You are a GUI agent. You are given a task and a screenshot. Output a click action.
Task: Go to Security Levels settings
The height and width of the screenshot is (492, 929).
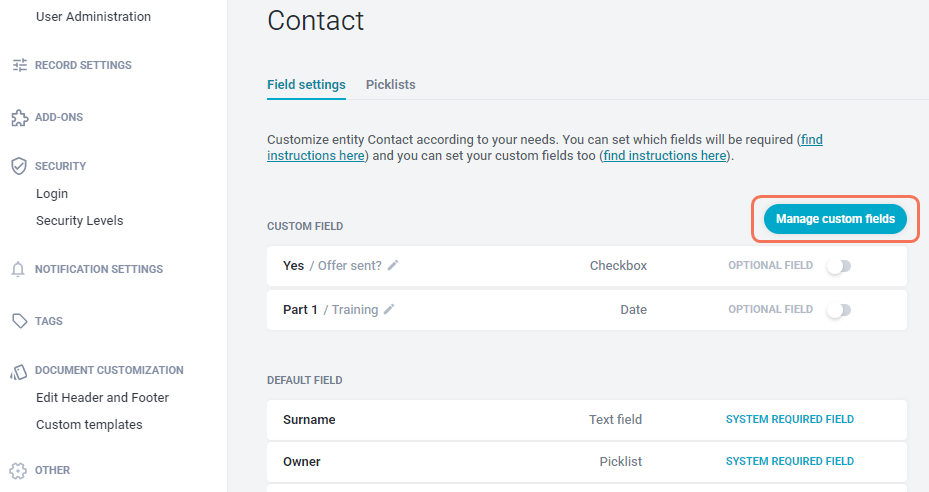[79, 221]
